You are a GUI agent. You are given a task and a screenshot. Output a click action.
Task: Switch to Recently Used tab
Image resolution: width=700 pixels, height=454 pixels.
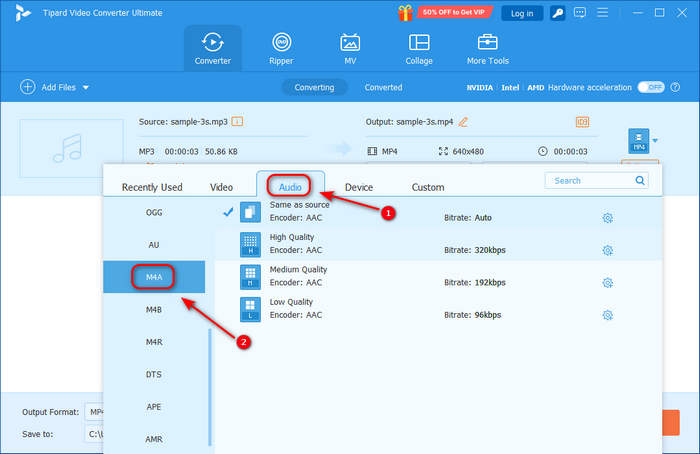click(152, 187)
